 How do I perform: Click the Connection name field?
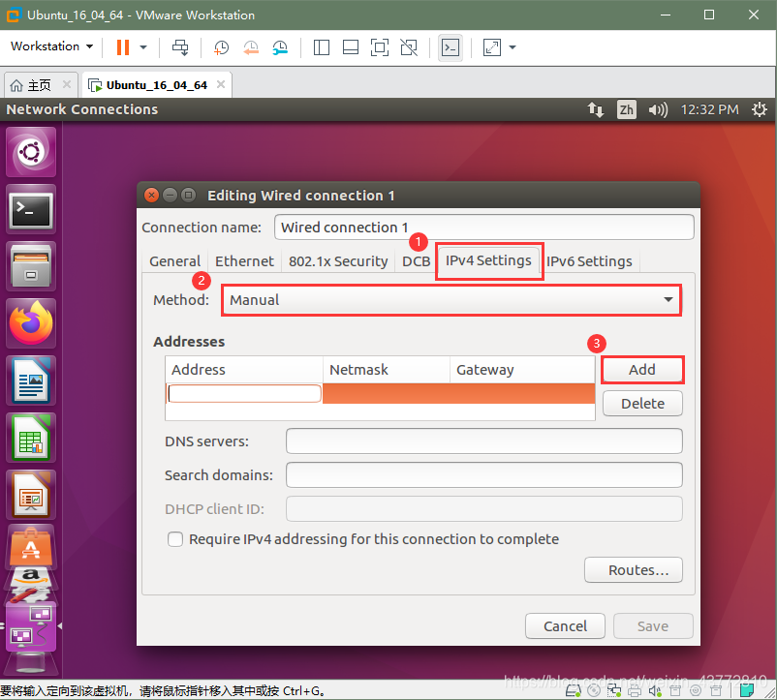tap(483, 228)
